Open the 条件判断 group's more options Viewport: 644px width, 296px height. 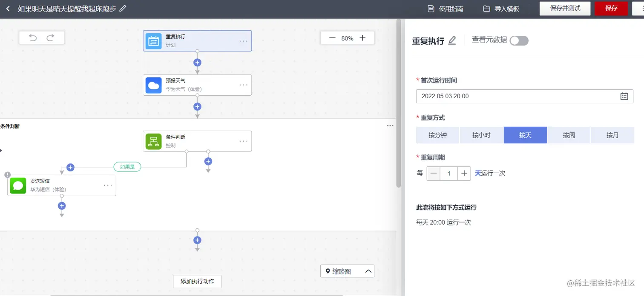click(x=390, y=126)
